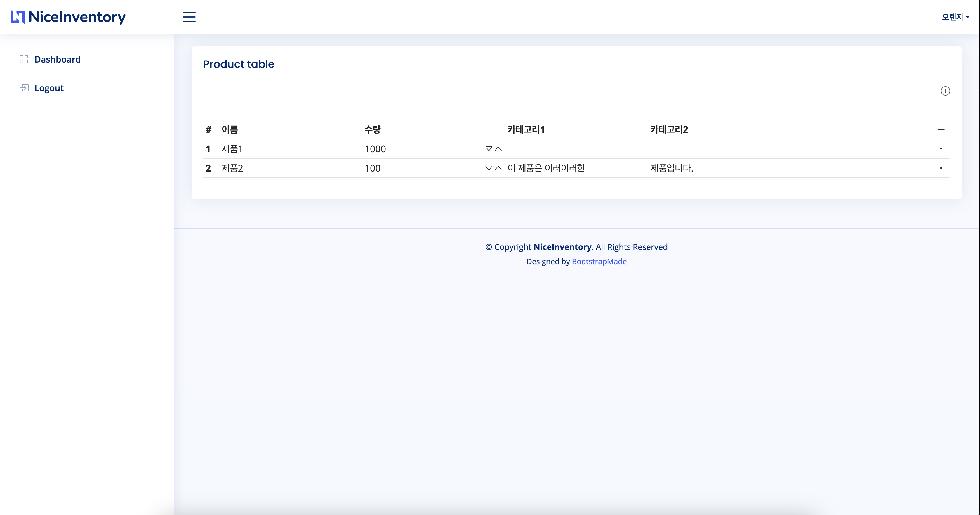This screenshot has height=515, width=980.
Task: Click the NiceInventory brand name
Action: 77,17
